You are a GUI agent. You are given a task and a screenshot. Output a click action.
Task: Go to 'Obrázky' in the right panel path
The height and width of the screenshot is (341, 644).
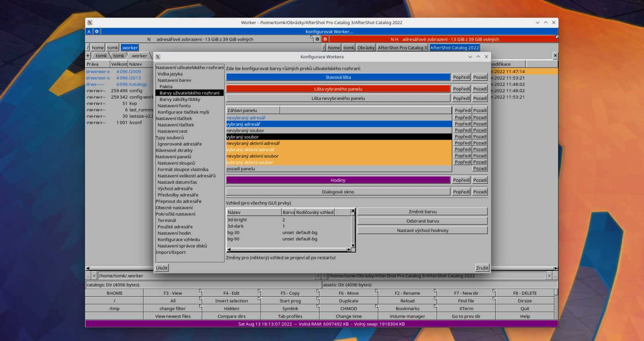click(366, 47)
